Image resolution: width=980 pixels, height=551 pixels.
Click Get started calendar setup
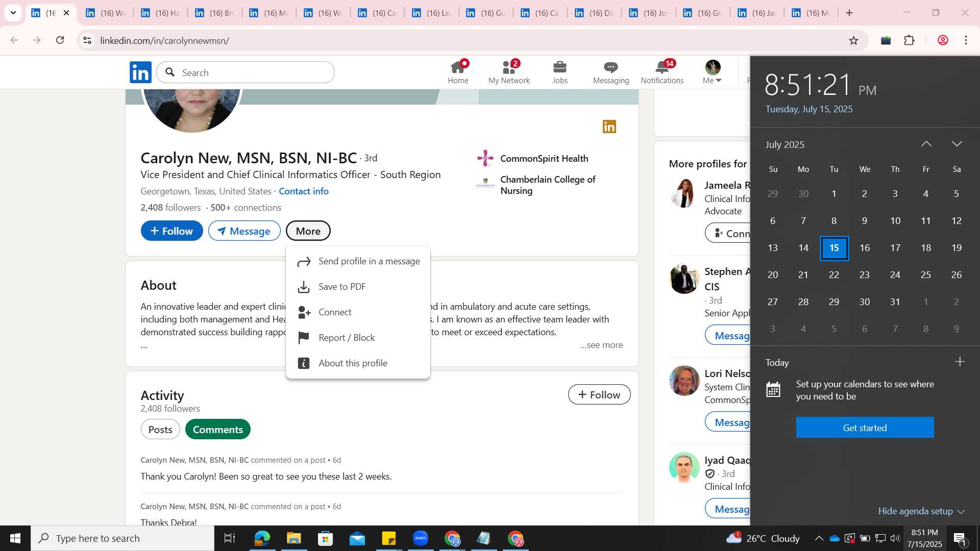click(865, 428)
